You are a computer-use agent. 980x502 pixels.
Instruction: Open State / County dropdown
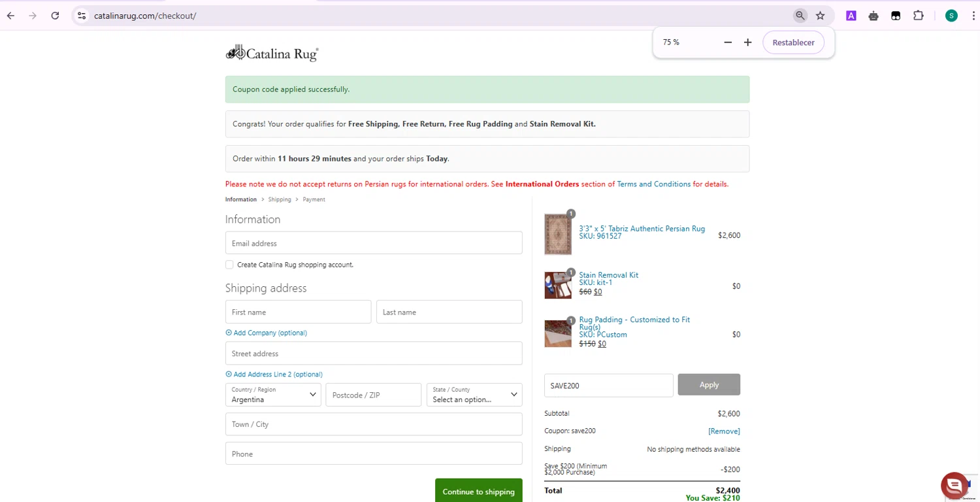(474, 395)
